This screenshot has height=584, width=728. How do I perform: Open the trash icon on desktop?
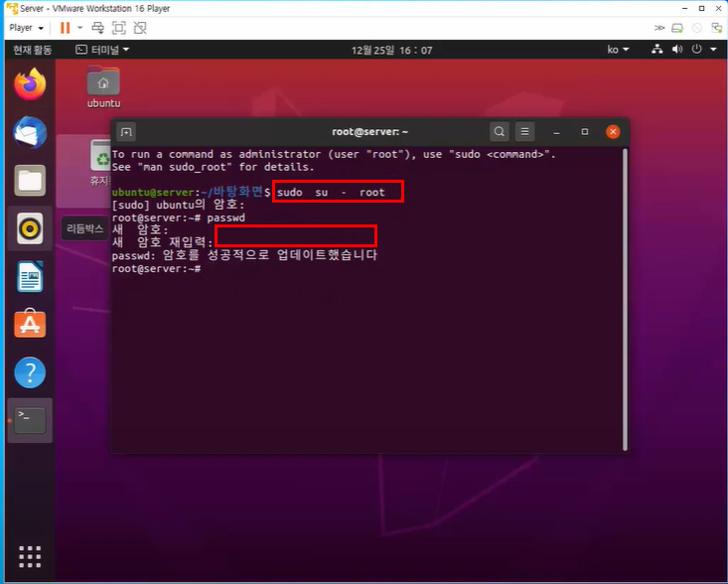pyautogui.click(x=100, y=163)
